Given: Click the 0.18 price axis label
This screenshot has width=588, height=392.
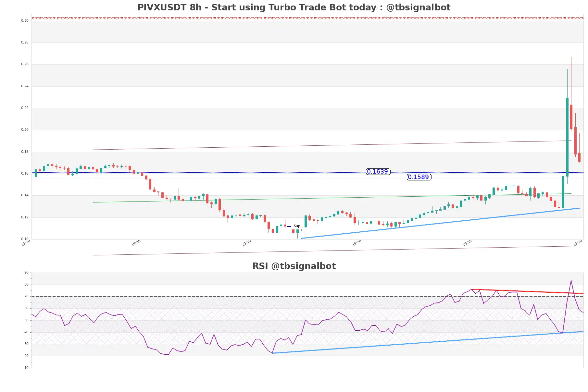Looking at the screenshot, I should pyautogui.click(x=25, y=152).
